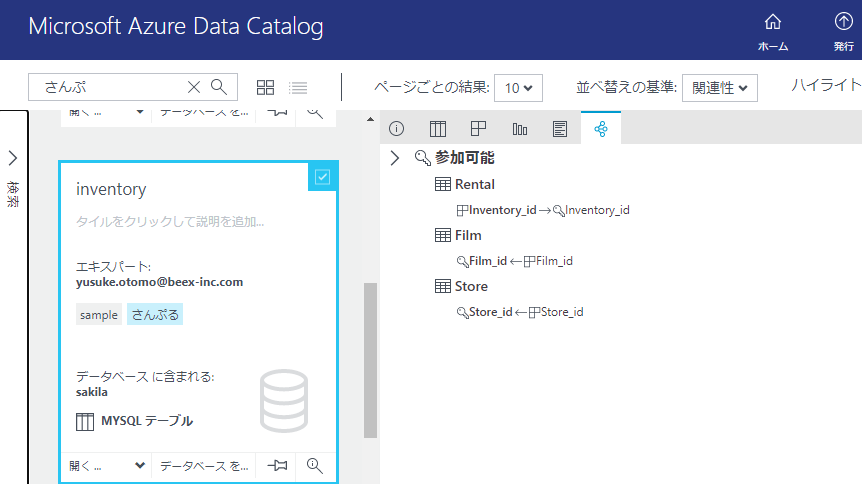Screen dimensions: 862x484
Task: Click the Store table icon
Action: click(x=443, y=287)
